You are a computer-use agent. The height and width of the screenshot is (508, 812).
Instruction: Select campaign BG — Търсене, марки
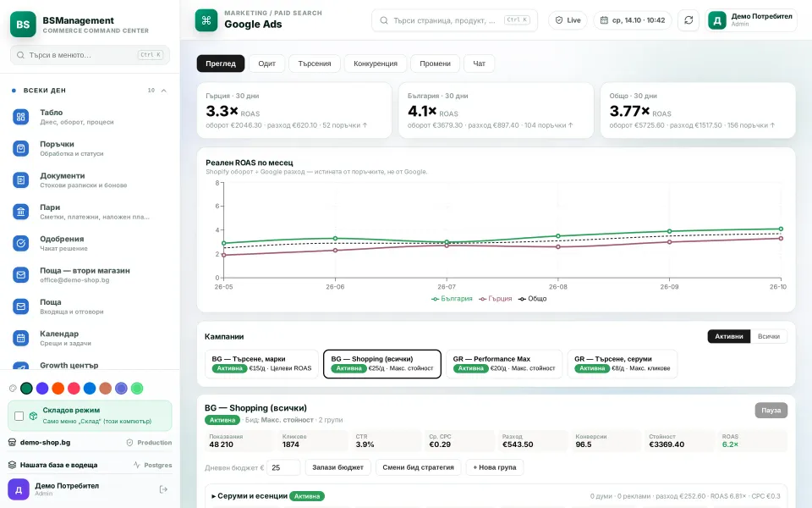pyautogui.click(x=261, y=364)
